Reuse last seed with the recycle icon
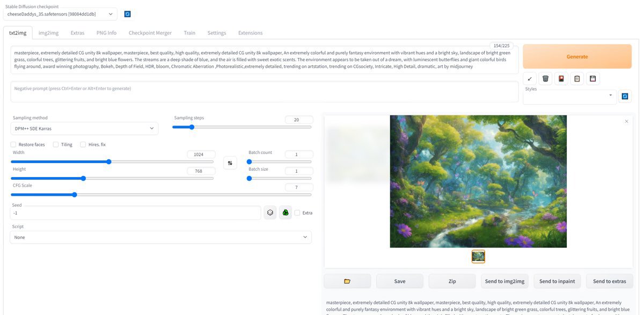 (286, 213)
